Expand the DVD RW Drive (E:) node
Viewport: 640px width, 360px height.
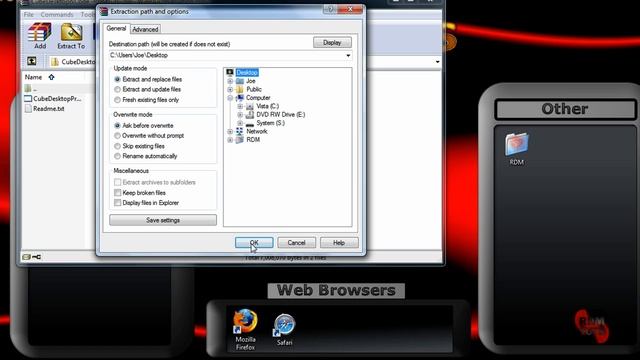coord(240,115)
